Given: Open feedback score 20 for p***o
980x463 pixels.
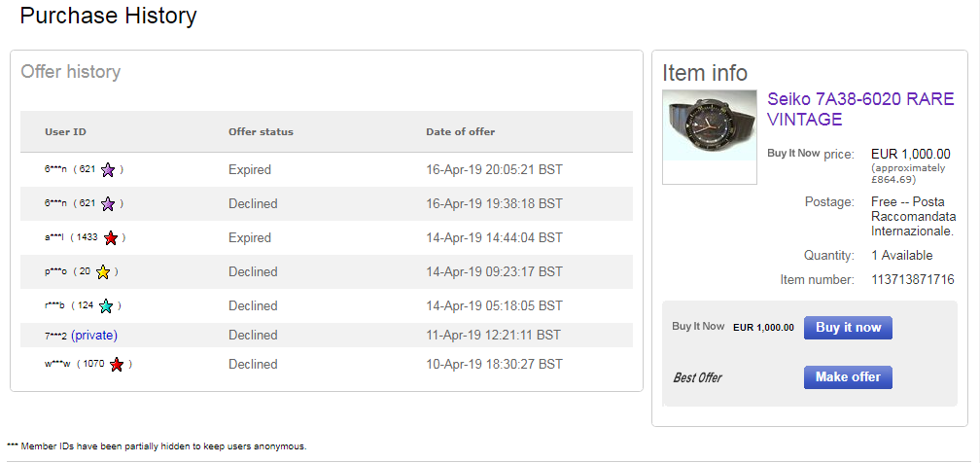Looking at the screenshot, I should [86, 272].
